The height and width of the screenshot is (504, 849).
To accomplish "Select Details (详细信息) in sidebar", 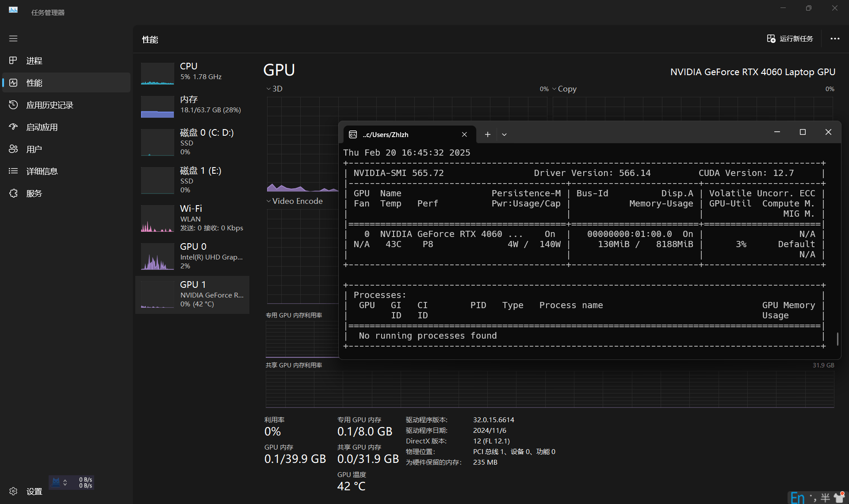I will (42, 171).
